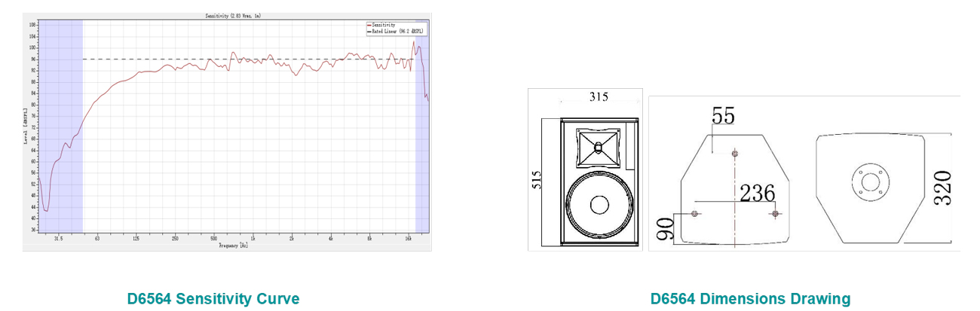Click the circular pole-mount socket in the bottom view
980x311 pixels.
point(870,181)
